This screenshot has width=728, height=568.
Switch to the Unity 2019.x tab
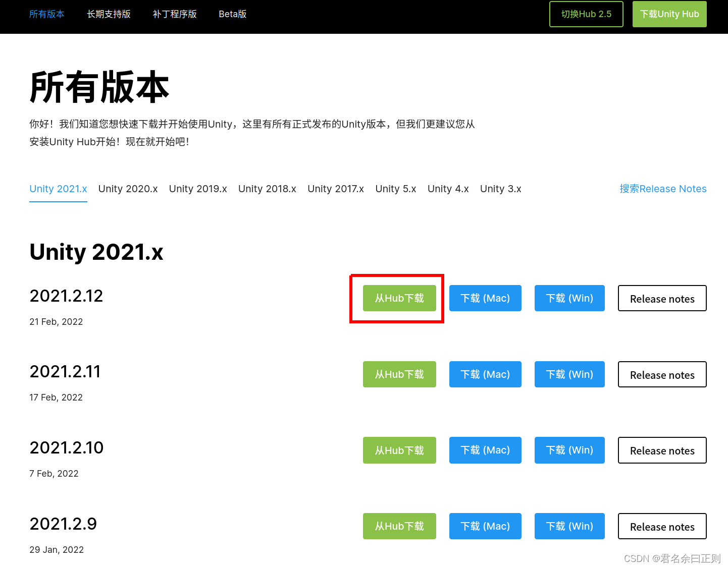(198, 189)
